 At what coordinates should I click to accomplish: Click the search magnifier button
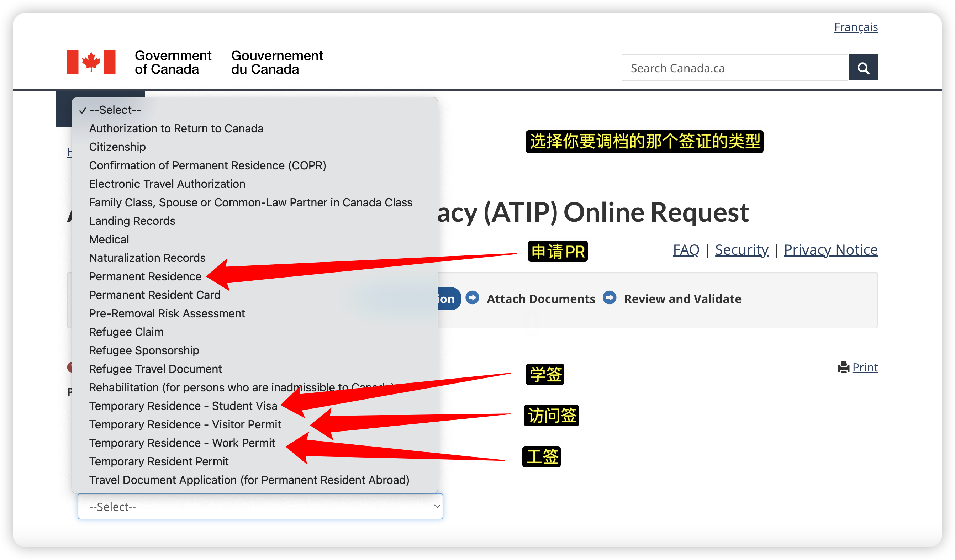[863, 68]
